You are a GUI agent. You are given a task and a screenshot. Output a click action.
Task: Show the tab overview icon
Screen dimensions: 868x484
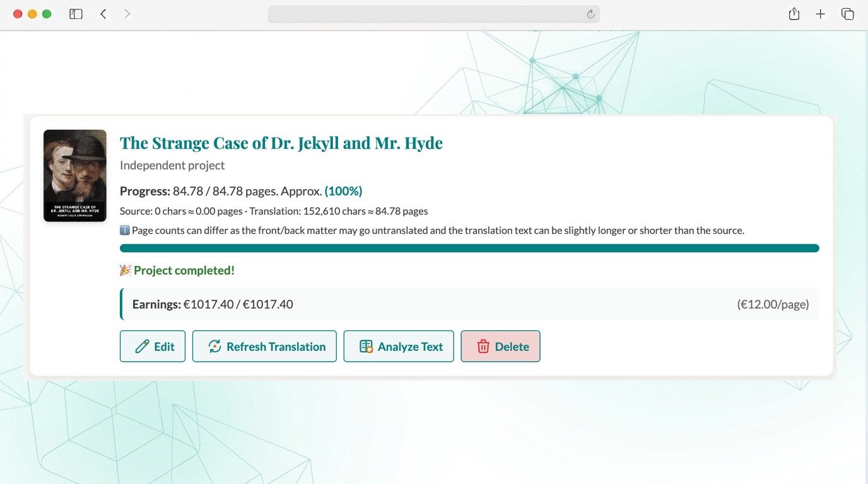point(848,14)
